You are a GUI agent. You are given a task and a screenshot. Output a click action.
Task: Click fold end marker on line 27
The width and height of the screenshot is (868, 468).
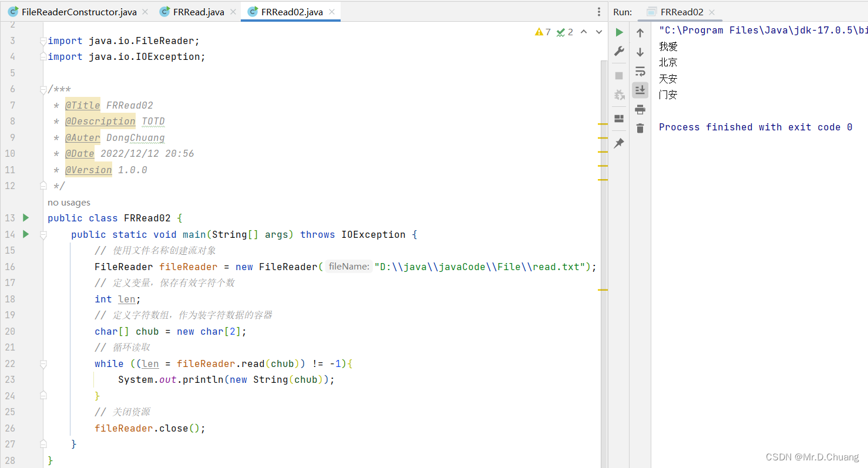[x=43, y=444]
